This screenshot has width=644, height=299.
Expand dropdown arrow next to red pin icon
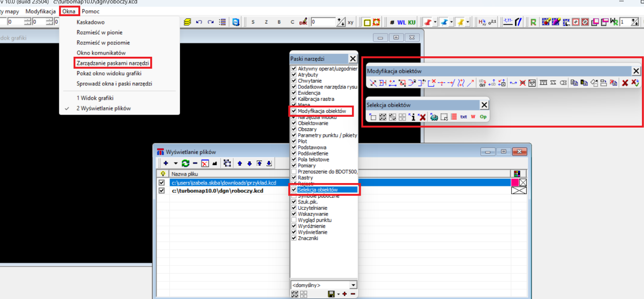coord(435,22)
